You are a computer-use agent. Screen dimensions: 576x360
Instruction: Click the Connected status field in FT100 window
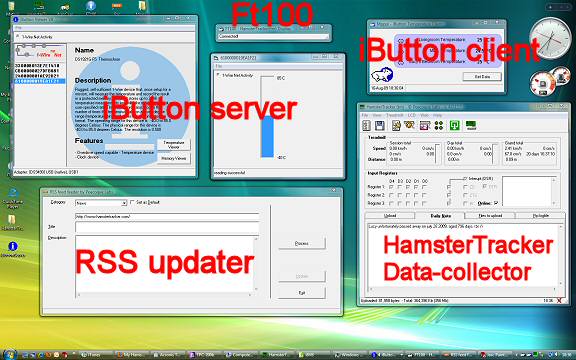(x=273, y=36)
